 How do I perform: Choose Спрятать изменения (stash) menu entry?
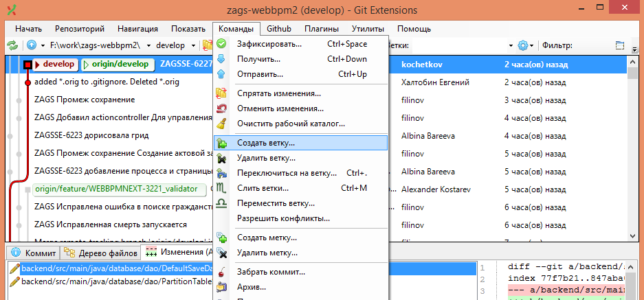(x=278, y=93)
